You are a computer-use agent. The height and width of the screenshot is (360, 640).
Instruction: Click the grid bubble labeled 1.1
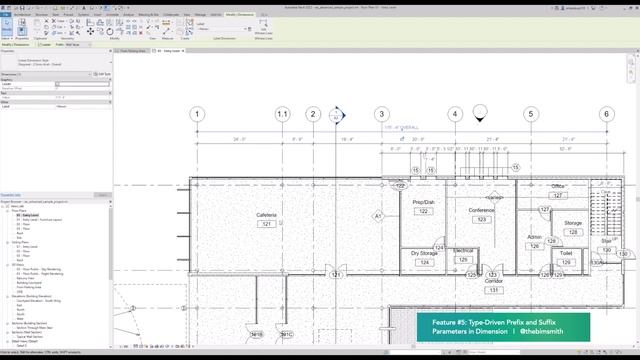pos(282,114)
